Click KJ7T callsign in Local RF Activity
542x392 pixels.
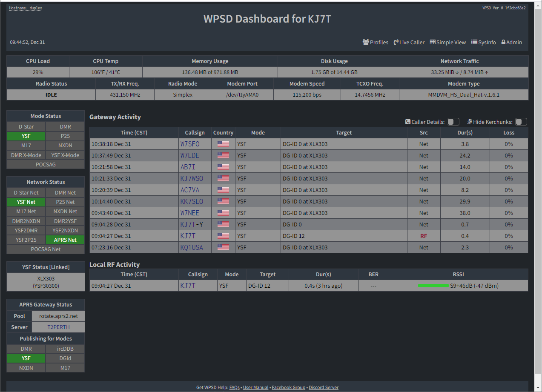pos(188,286)
